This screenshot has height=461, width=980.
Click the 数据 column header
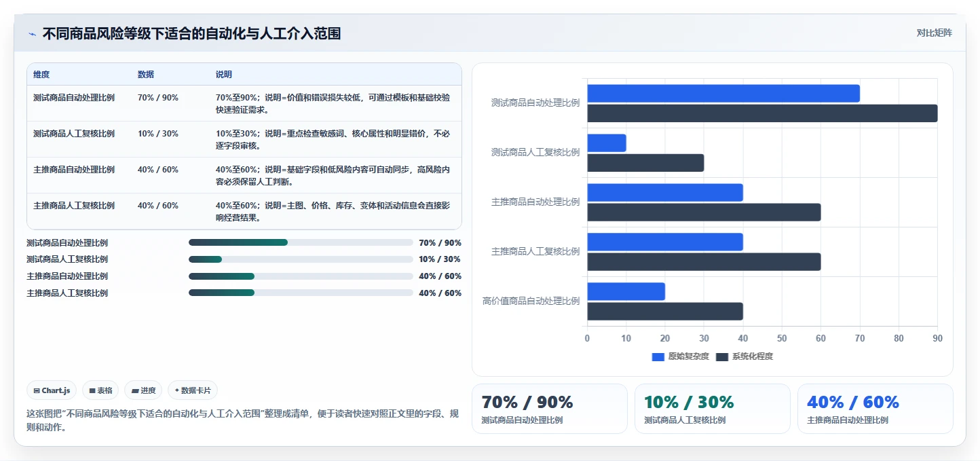(x=146, y=75)
